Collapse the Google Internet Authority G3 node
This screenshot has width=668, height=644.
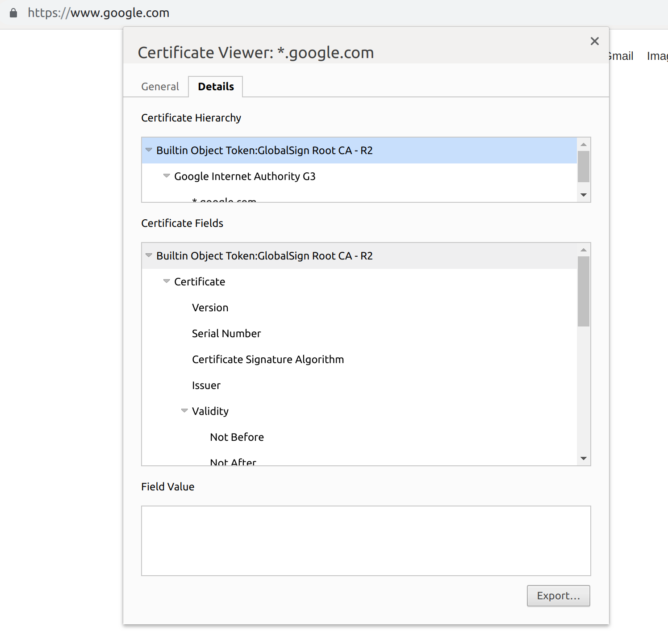coord(167,176)
